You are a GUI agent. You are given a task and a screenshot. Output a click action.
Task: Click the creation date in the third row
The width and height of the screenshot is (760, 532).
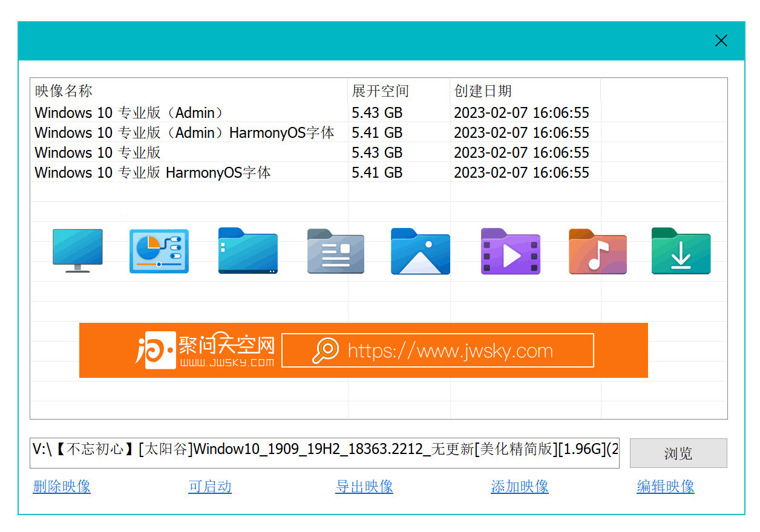point(522,153)
